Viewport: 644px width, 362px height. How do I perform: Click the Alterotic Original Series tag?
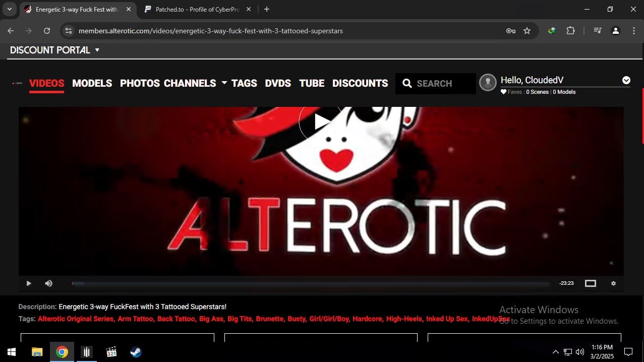[x=76, y=319]
